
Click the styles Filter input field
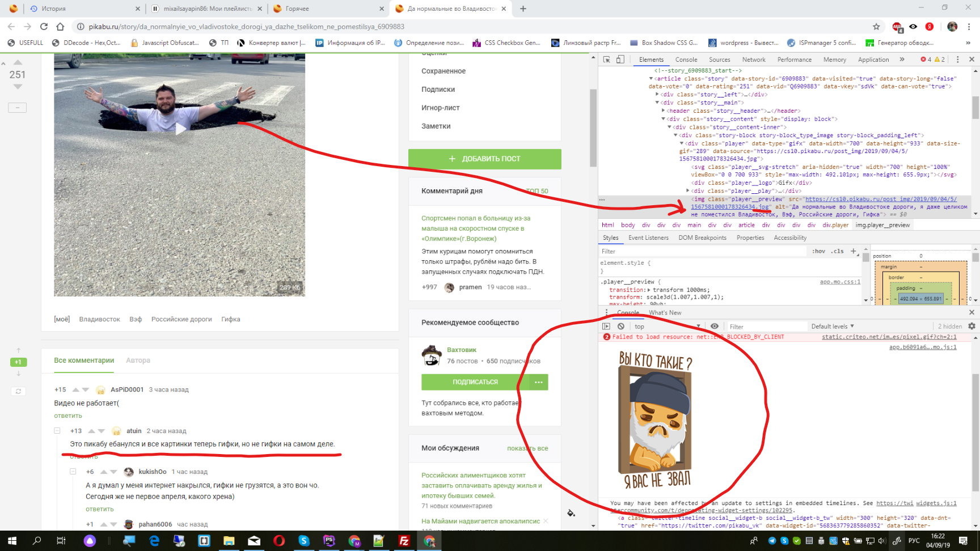coord(703,251)
